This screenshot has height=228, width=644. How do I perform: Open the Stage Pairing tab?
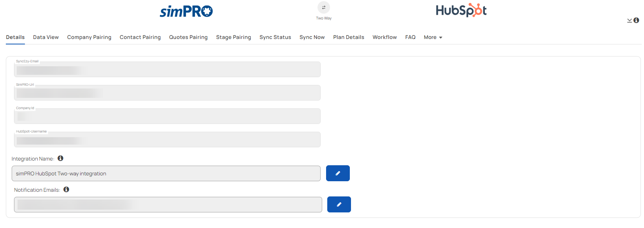click(233, 37)
